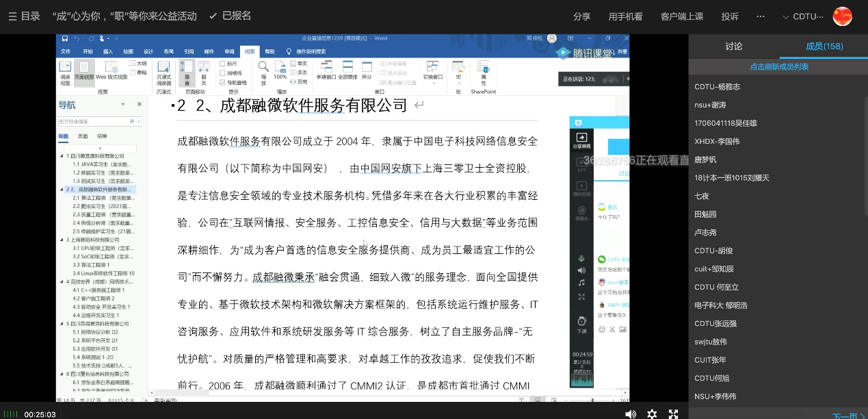Click the 拆分 split window icon

pos(367,72)
